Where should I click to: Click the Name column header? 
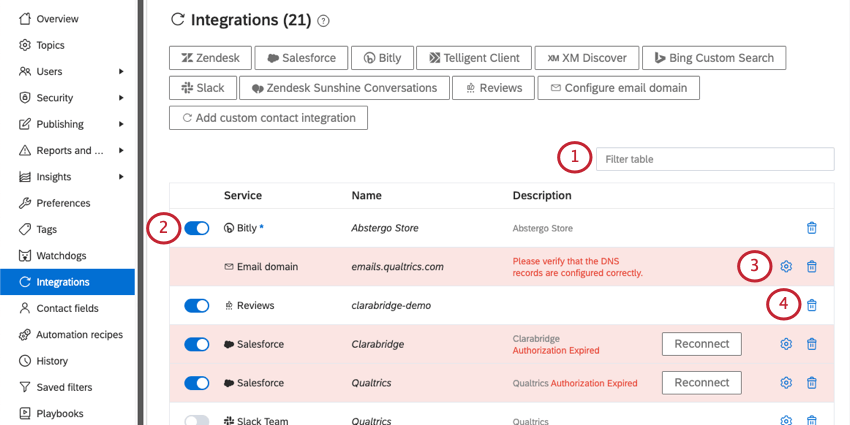coord(366,195)
